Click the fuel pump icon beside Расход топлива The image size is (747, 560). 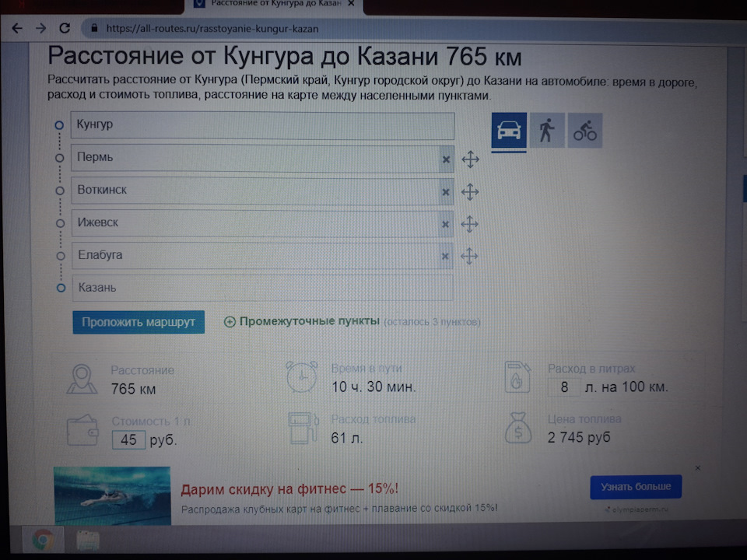302,427
